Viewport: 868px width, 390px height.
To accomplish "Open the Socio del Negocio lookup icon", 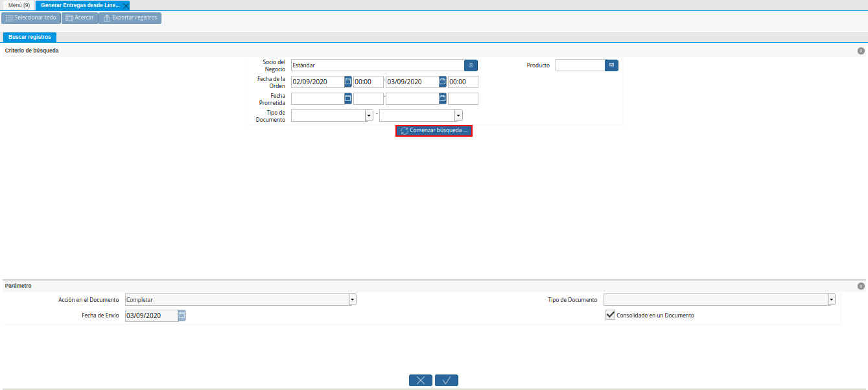I will (x=471, y=65).
